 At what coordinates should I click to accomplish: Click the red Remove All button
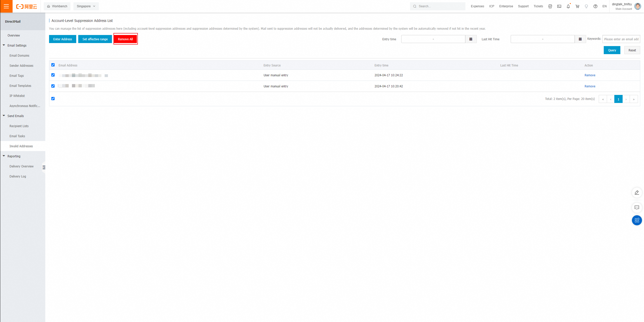pyautogui.click(x=125, y=39)
